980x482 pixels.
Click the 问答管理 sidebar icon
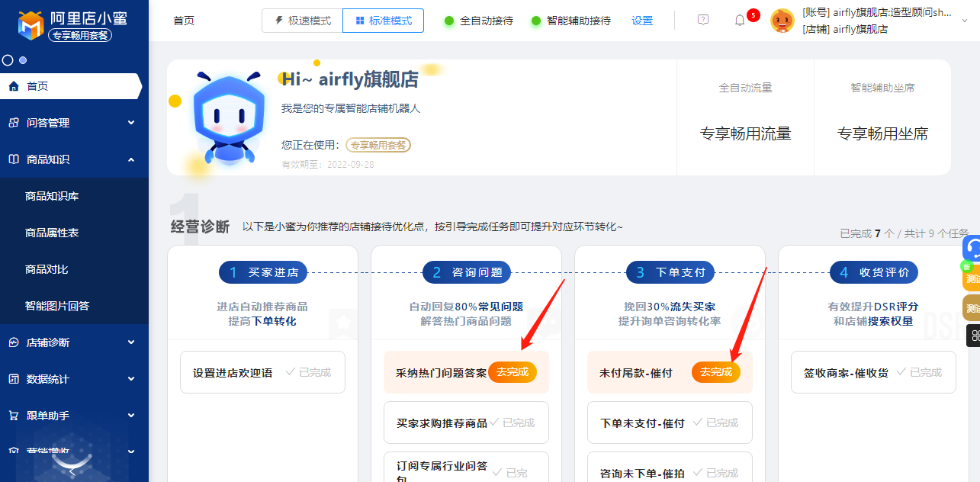tap(14, 123)
